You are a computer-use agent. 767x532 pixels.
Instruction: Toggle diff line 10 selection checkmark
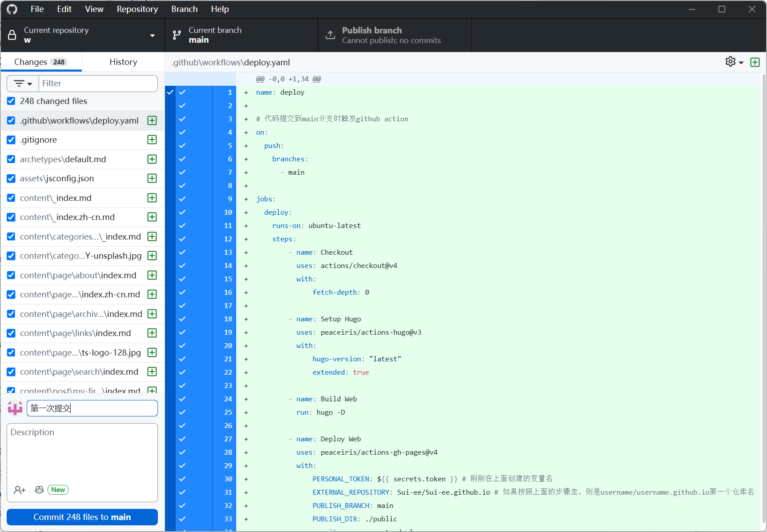pyautogui.click(x=182, y=212)
